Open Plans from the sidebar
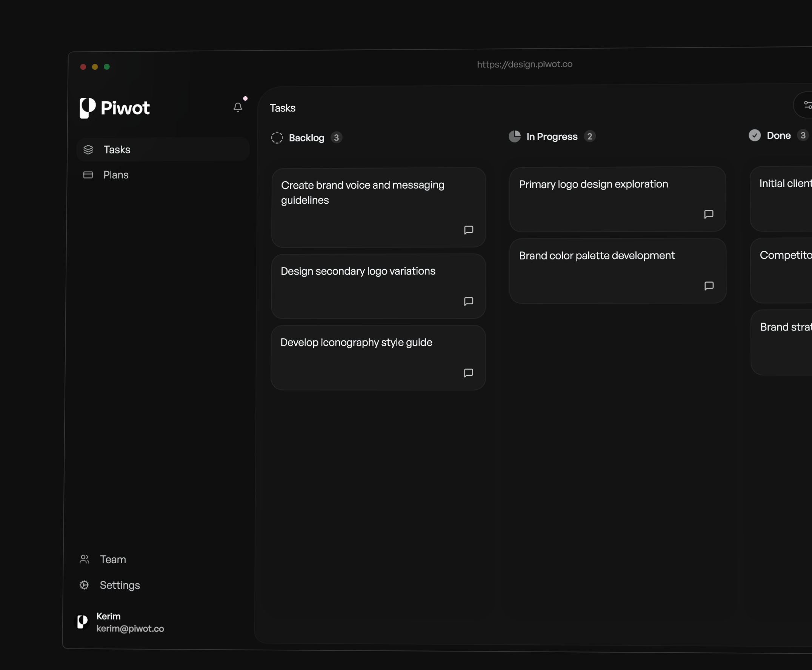 116,175
